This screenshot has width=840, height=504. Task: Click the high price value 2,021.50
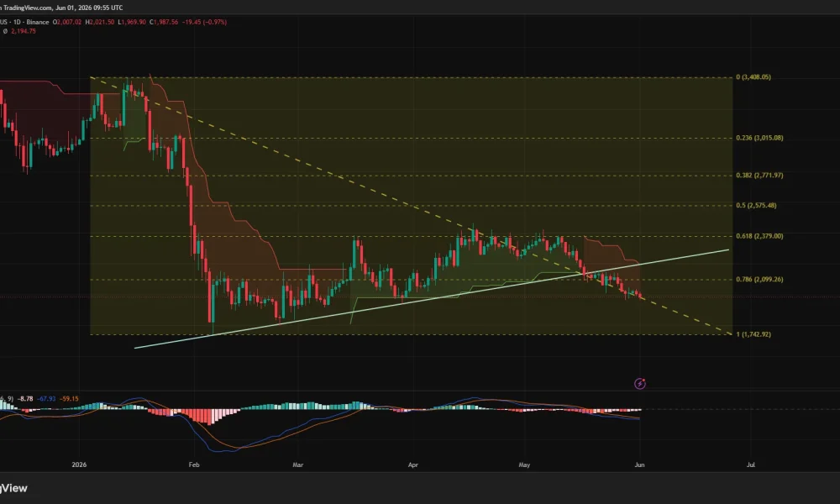(x=100, y=23)
